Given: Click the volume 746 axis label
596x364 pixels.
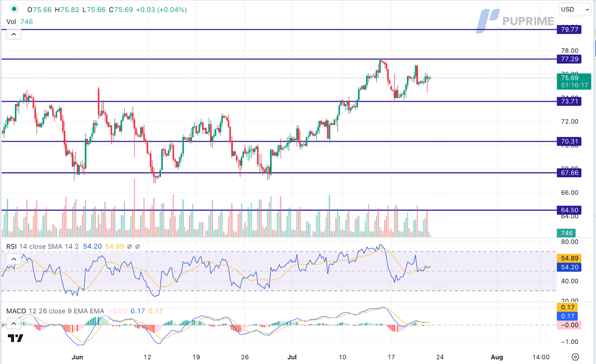Looking at the screenshot, I should click(x=566, y=233).
